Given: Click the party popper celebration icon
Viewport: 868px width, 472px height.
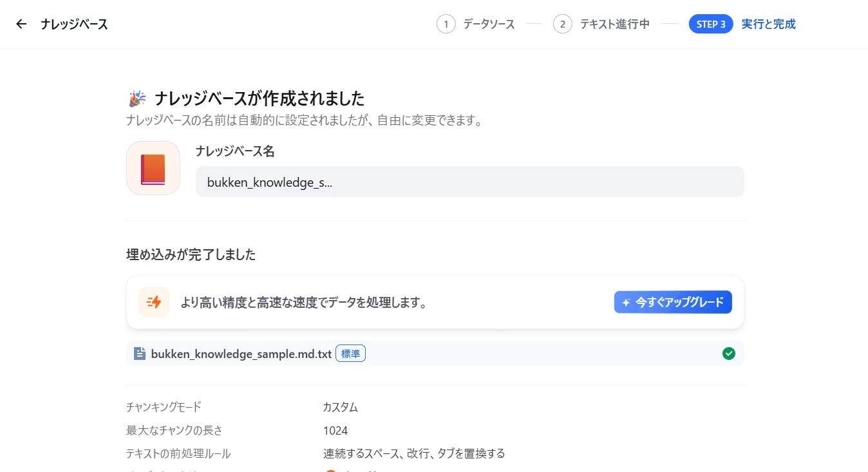Looking at the screenshot, I should (137, 99).
